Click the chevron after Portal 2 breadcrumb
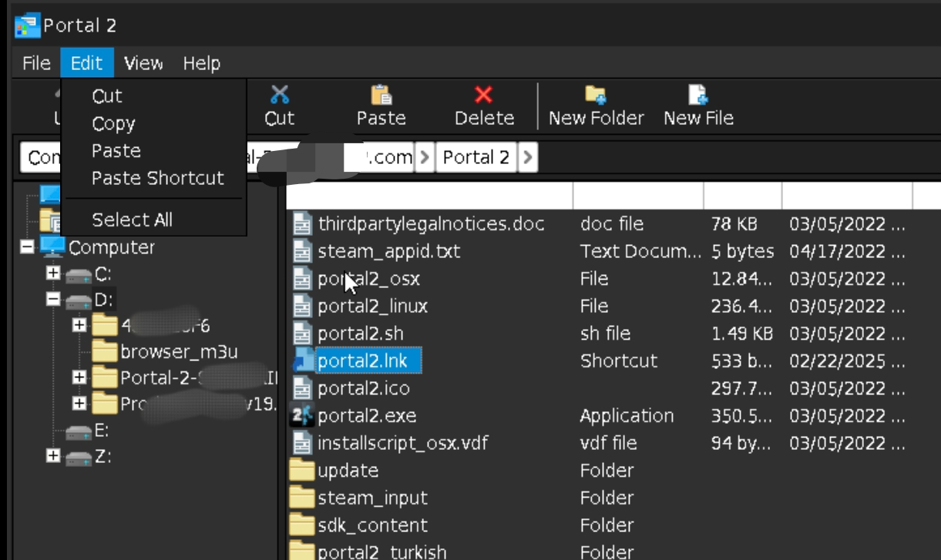Viewport: 941px width, 560px height. click(x=528, y=158)
